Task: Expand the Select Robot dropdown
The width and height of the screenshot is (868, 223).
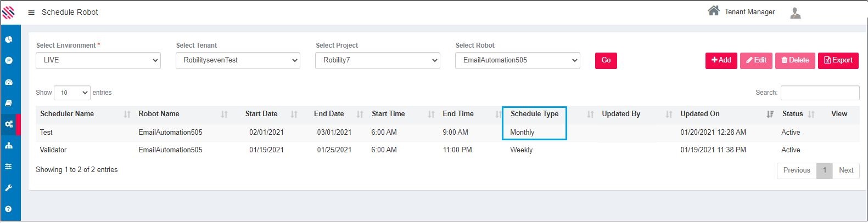Action: coord(517,60)
